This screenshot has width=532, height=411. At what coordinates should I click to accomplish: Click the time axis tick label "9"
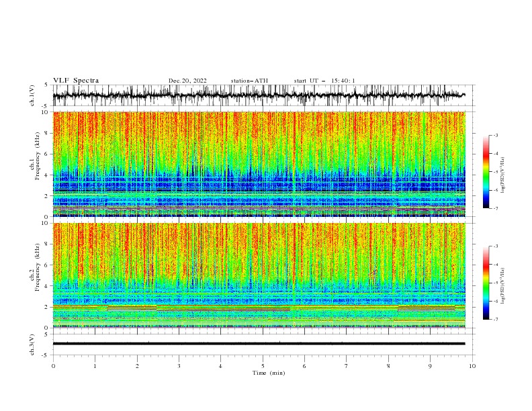[430, 366]
